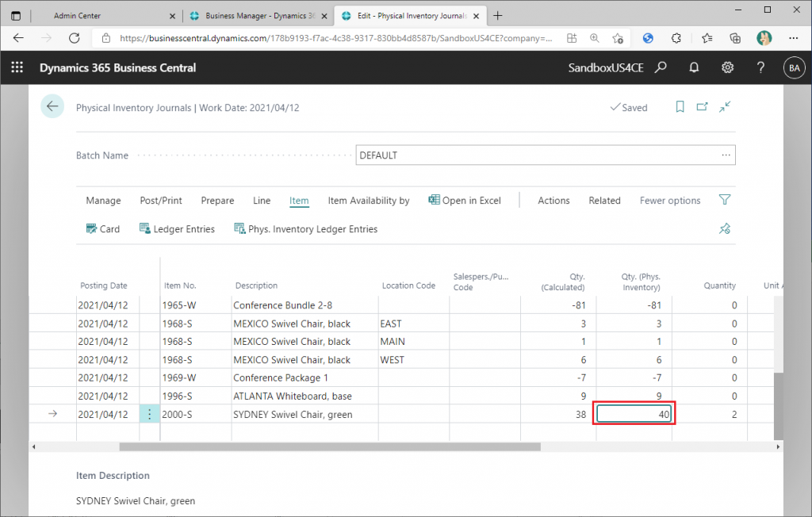The image size is (812, 517).
Task: Open Item Availability by menu
Action: pos(369,201)
